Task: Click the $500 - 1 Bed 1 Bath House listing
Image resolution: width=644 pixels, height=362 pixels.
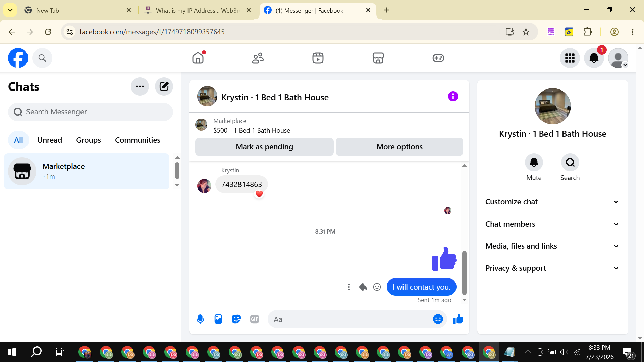Action: [252, 130]
